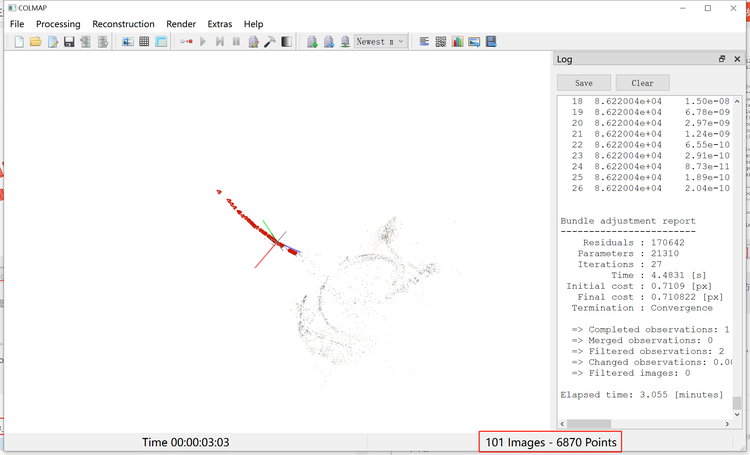Viewport: 750px width, 455px height.
Task: Expand the Newest model dropdown
Action: pos(381,42)
